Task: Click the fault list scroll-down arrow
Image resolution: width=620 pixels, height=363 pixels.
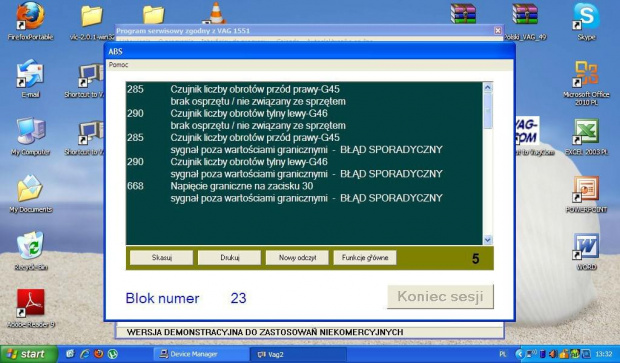Action: coord(488,240)
